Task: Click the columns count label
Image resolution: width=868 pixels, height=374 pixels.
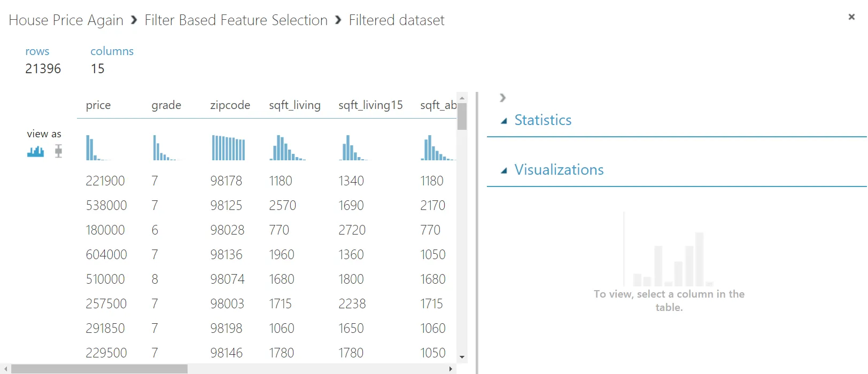Action: (x=112, y=51)
